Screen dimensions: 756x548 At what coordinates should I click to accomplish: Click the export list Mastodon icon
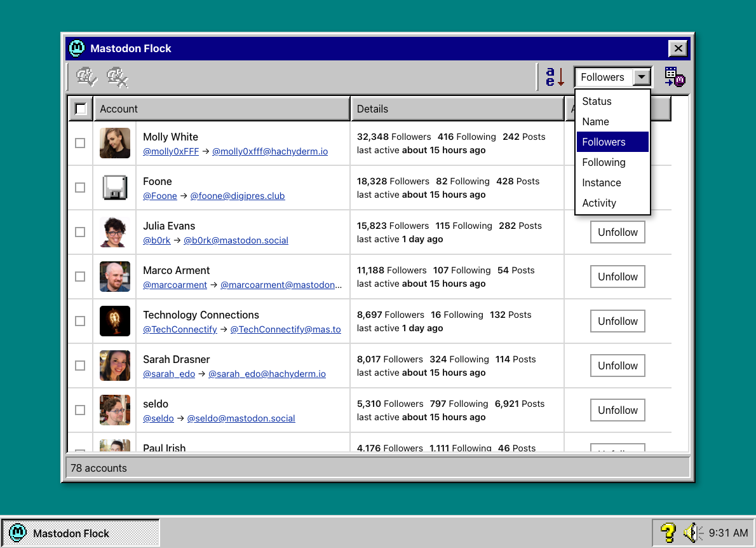(675, 77)
